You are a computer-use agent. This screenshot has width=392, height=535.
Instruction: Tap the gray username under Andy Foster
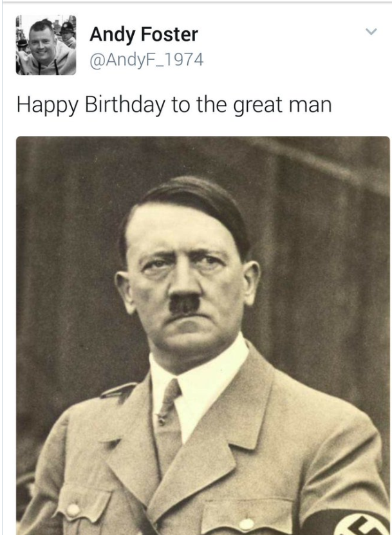147,60
